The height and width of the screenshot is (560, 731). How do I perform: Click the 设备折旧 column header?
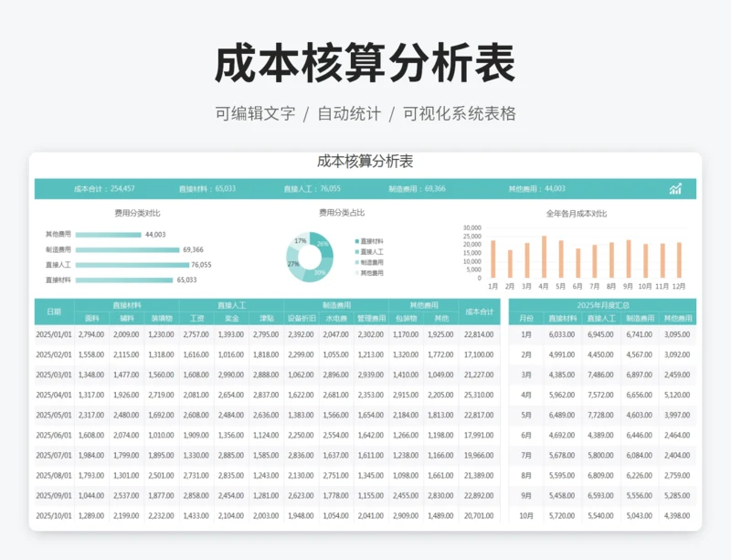coord(302,319)
